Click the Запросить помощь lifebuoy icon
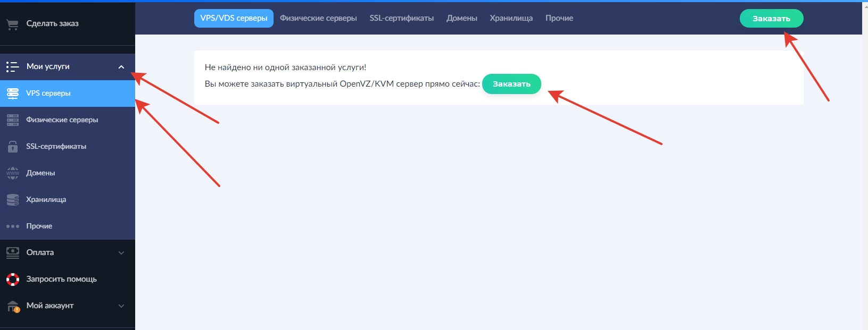The image size is (868, 330). (12, 280)
